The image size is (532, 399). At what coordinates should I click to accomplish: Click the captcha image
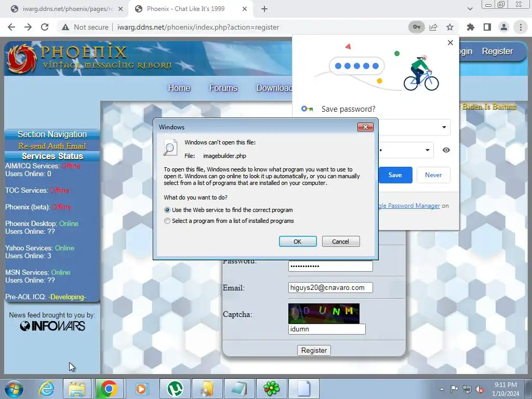[324, 313]
